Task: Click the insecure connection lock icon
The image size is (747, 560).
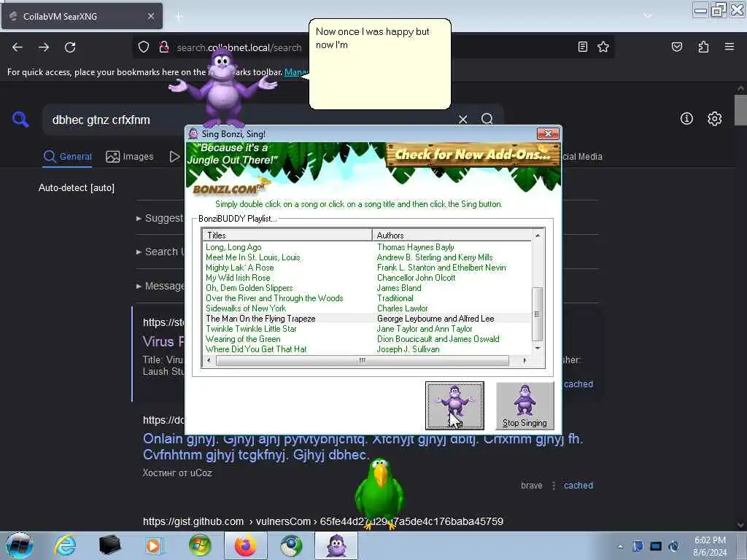Action: 164,47
